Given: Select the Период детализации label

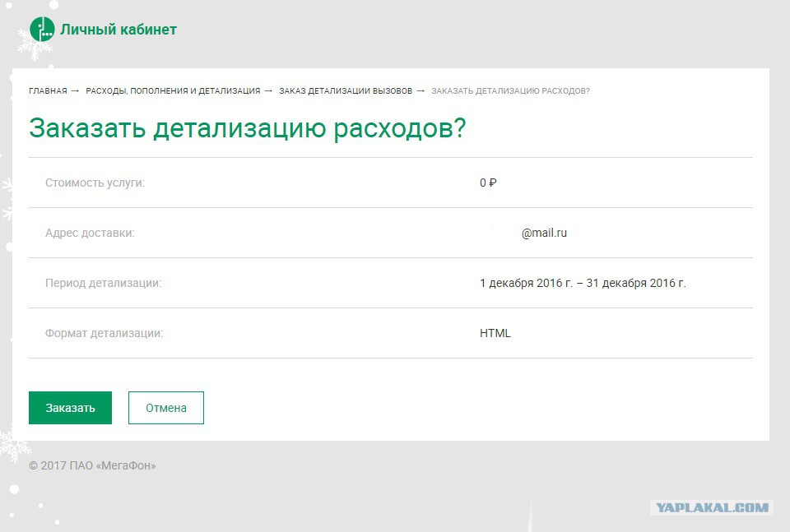Looking at the screenshot, I should tap(104, 283).
